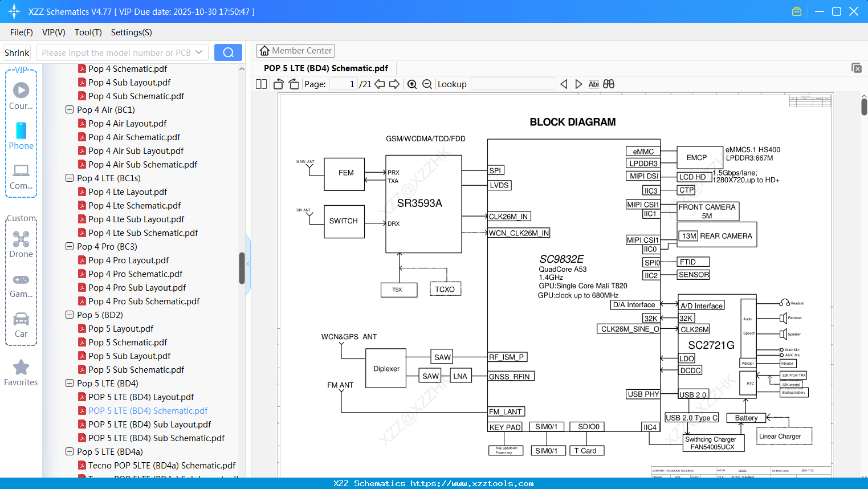Screen dimensions: 868x489
Task: Zoom out of the schematic
Action: tap(426, 84)
